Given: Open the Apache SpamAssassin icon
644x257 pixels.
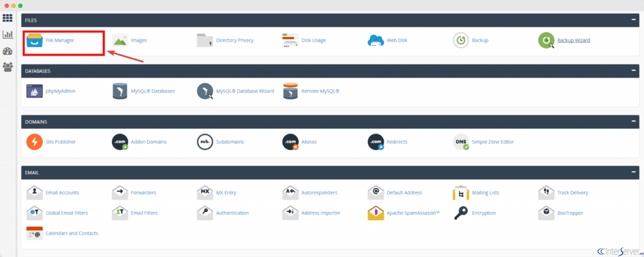Looking at the screenshot, I should click(x=376, y=213).
